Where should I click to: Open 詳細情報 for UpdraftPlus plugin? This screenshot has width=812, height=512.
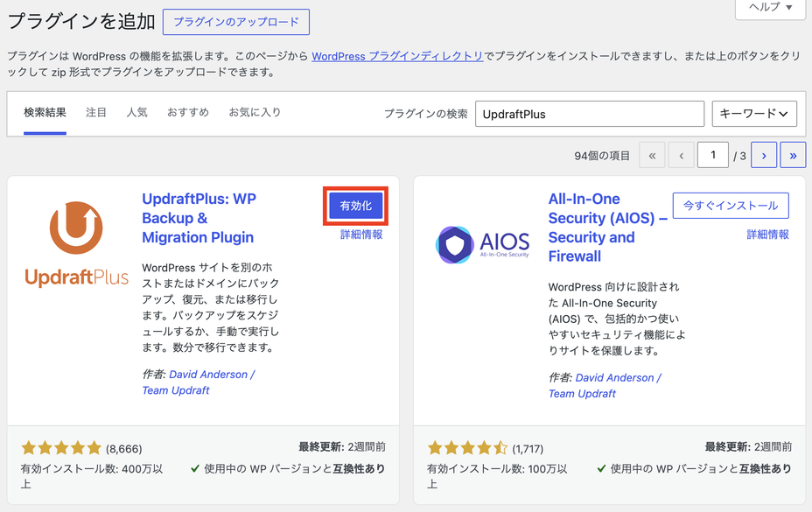tap(361, 235)
